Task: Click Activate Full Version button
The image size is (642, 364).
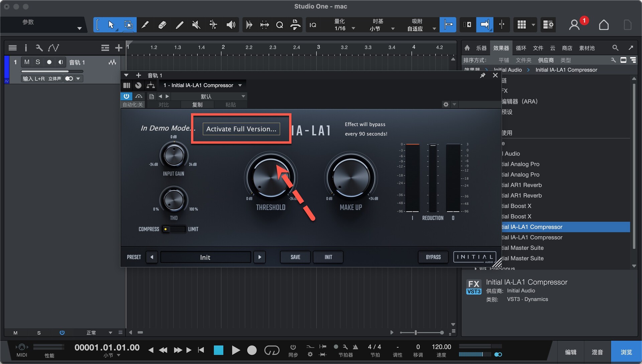Action: click(241, 129)
